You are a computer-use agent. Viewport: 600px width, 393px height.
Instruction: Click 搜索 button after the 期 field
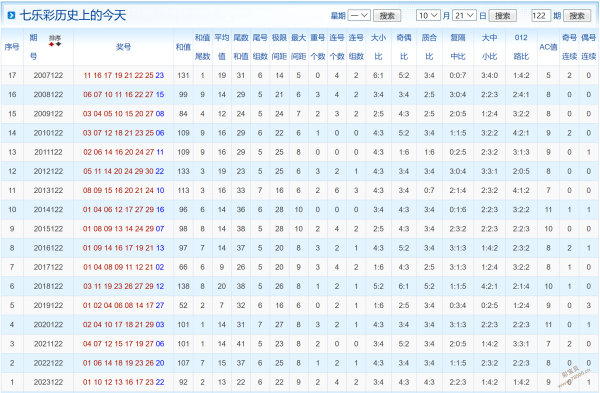coord(577,16)
